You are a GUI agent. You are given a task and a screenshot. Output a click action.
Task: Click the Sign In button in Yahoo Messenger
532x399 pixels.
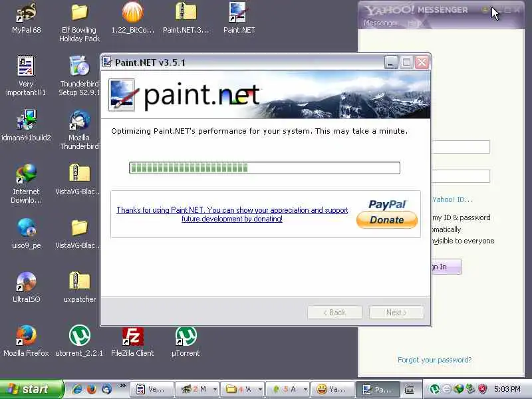[x=446, y=267]
